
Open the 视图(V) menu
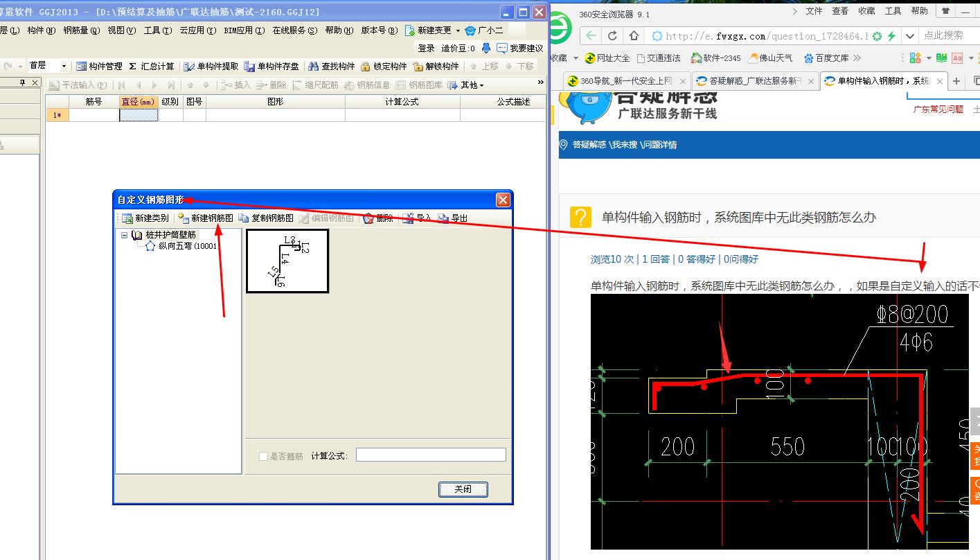tap(121, 30)
